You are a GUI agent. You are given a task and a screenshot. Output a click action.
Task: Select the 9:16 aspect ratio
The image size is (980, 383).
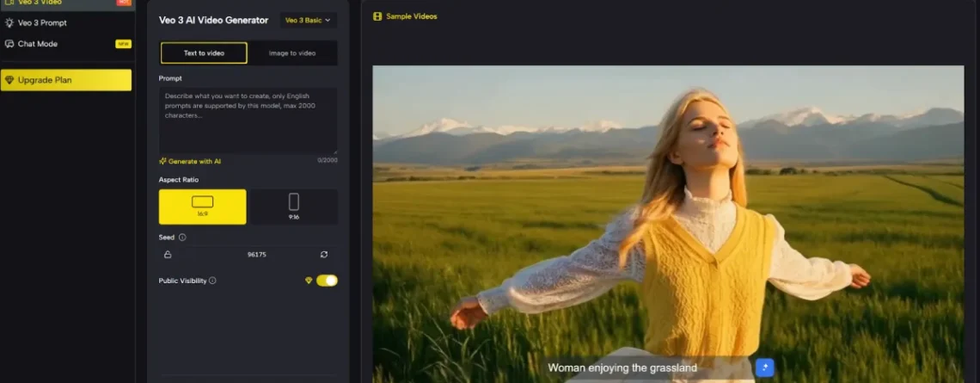294,207
